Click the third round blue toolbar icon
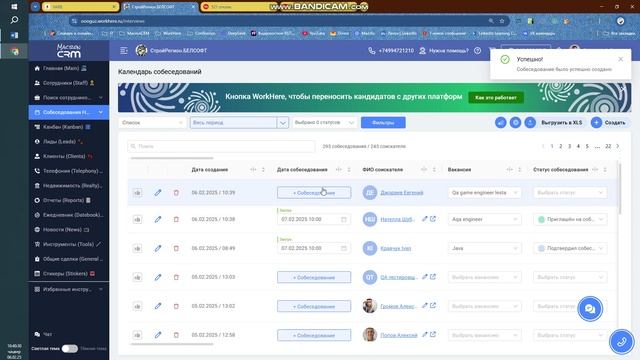This screenshot has height=360, width=640. pos(530,122)
